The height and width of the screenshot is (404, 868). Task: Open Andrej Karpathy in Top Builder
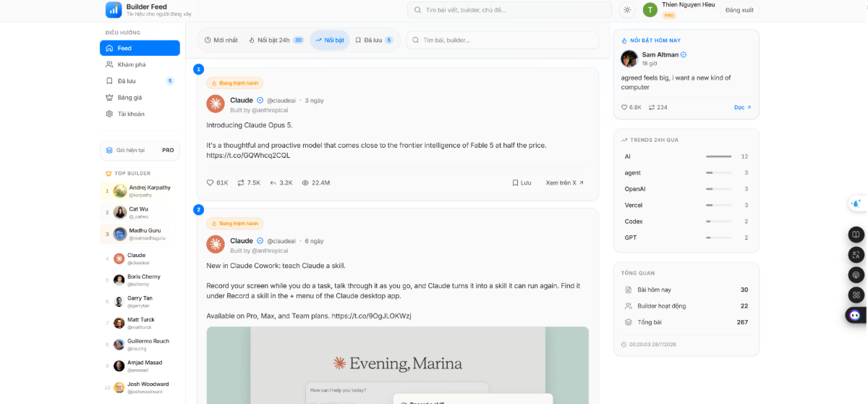click(x=140, y=191)
